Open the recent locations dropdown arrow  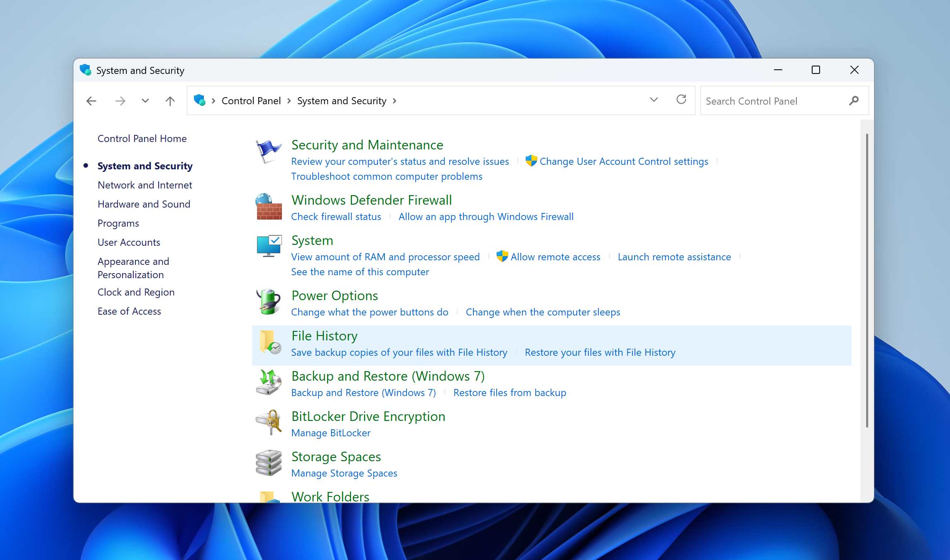(144, 100)
